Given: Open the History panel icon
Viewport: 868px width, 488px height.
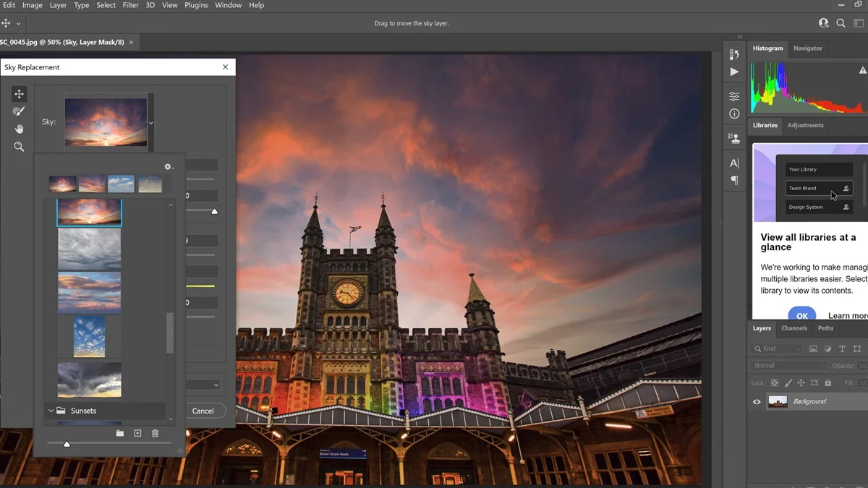Looking at the screenshot, I should pyautogui.click(x=734, y=54).
